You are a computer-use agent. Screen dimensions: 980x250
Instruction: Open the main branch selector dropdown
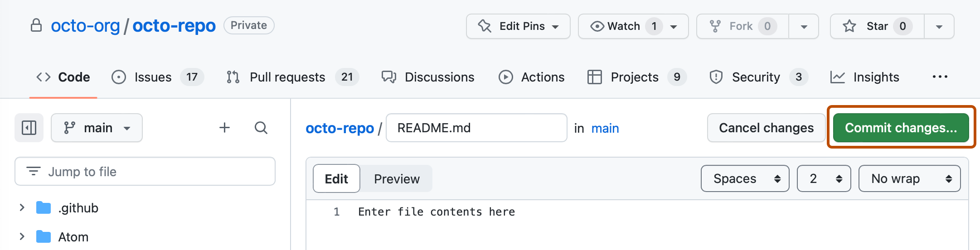point(97,128)
